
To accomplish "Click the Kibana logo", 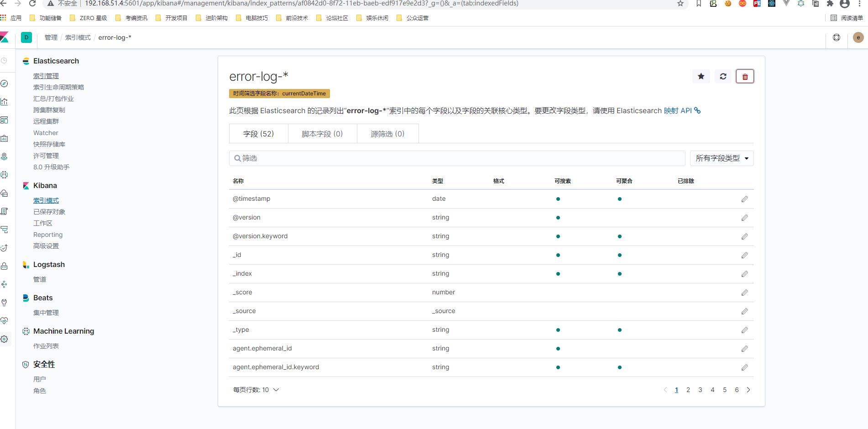I will coord(4,37).
